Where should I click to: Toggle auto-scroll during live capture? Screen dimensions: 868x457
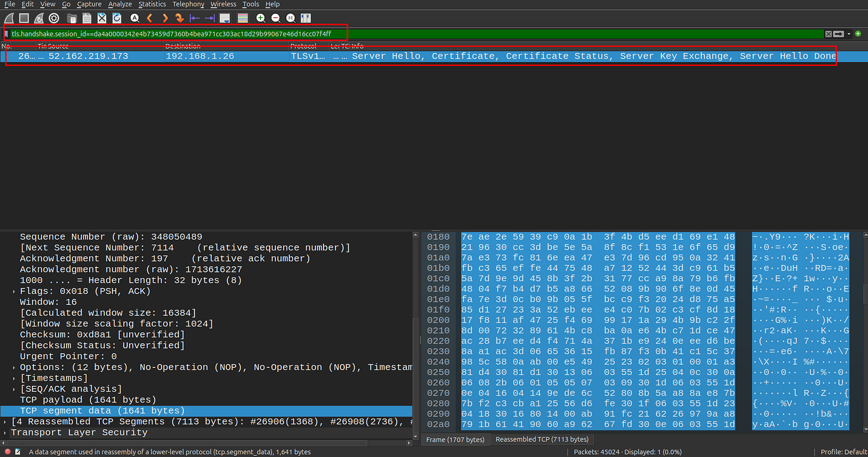pyautogui.click(x=225, y=19)
